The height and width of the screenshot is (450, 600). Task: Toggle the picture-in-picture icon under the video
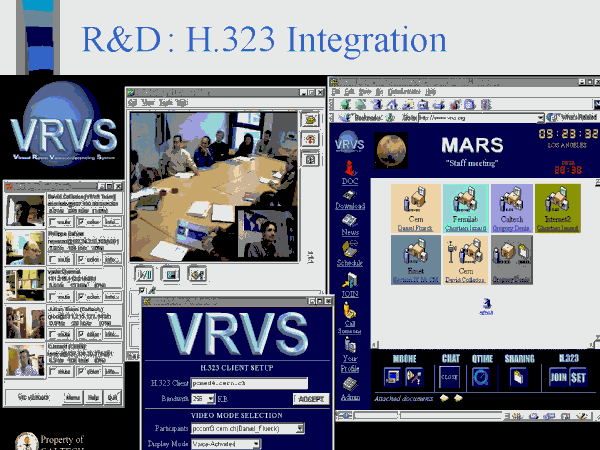tap(171, 274)
